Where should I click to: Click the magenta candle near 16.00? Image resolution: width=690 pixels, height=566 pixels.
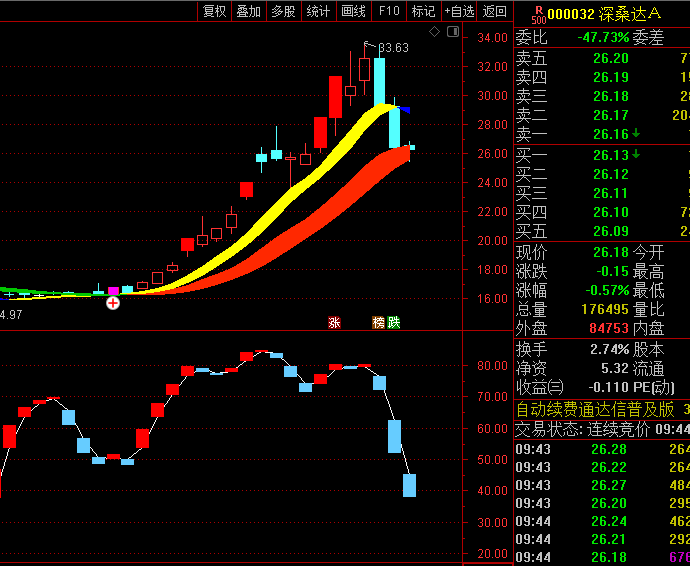[114, 291]
